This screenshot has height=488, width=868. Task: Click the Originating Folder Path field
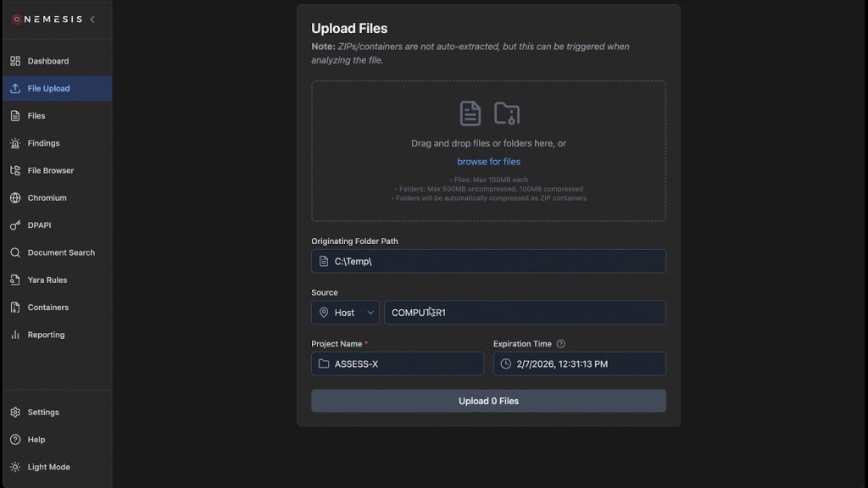tap(496, 261)
